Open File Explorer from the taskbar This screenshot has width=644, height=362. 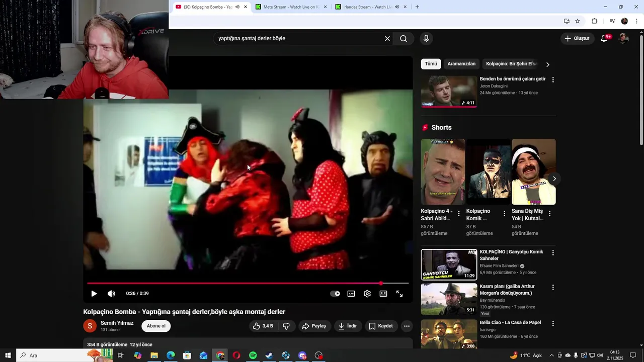click(154, 355)
